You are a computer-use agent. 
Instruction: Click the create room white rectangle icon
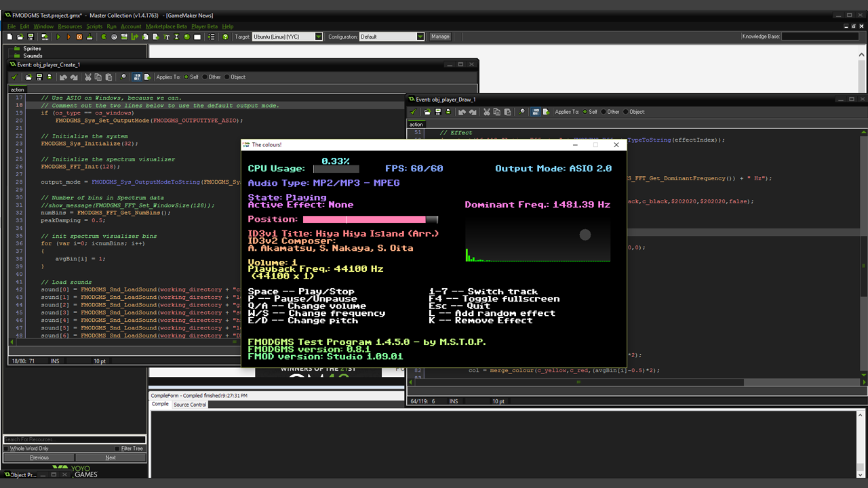[x=197, y=37]
